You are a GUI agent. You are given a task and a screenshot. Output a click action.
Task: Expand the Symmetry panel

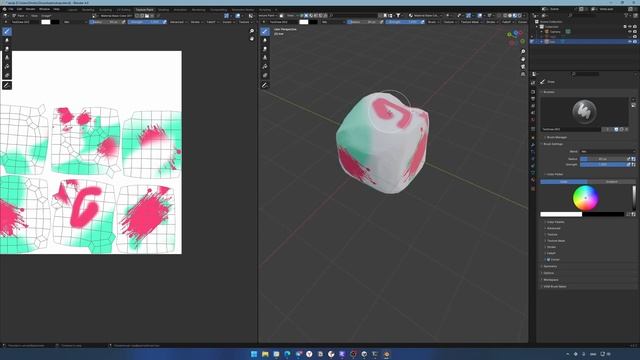coord(549,267)
